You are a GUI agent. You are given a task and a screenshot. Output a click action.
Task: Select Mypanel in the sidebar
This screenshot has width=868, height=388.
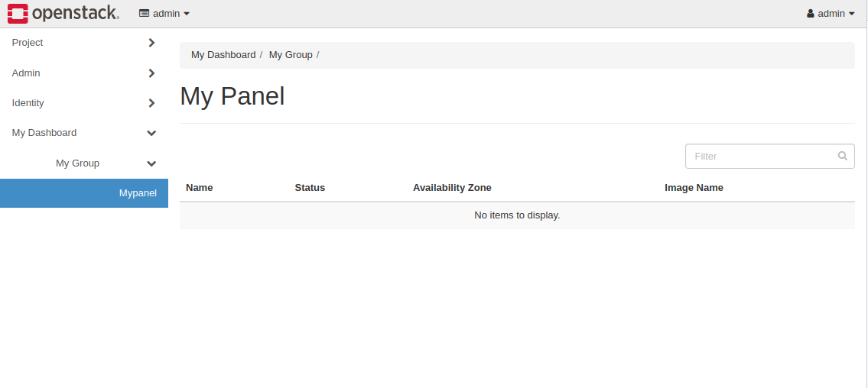pyautogui.click(x=138, y=193)
